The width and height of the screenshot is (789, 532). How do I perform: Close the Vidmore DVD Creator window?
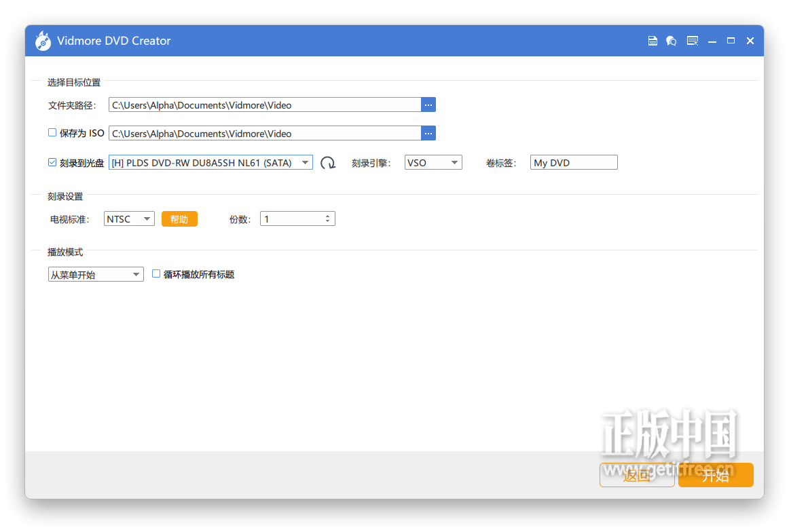(750, 41)
